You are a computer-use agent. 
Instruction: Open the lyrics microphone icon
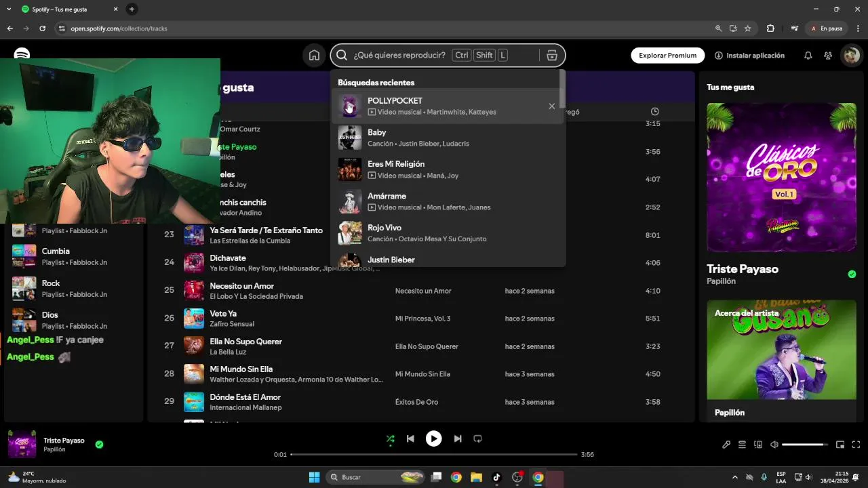coord(726,445)
